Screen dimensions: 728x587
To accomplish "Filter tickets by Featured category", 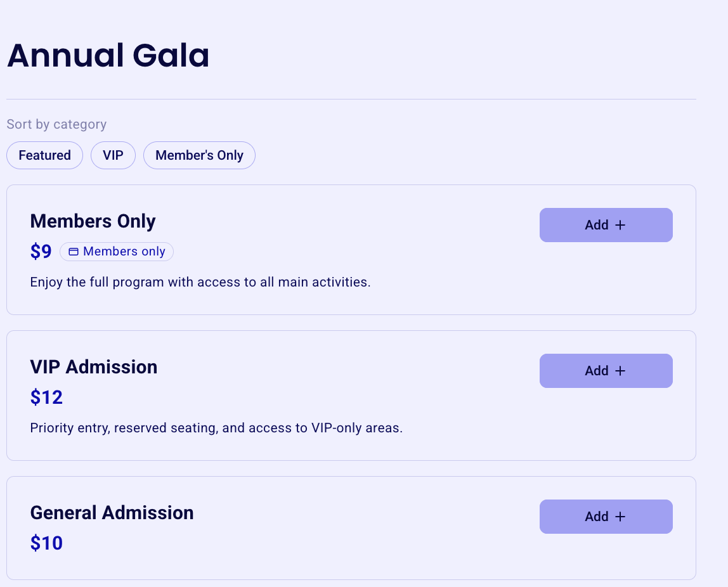I will click(x=44, y=155).
